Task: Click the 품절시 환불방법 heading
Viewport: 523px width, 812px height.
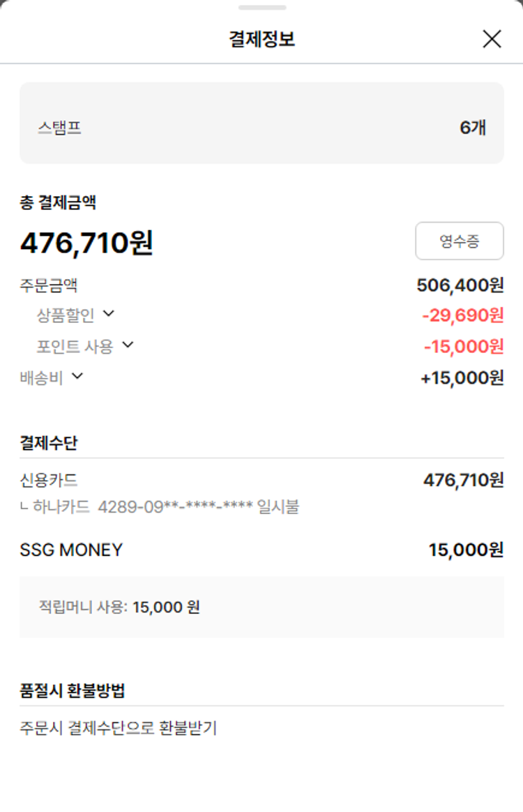Action: pyautogui.click(x=73, y=691)
